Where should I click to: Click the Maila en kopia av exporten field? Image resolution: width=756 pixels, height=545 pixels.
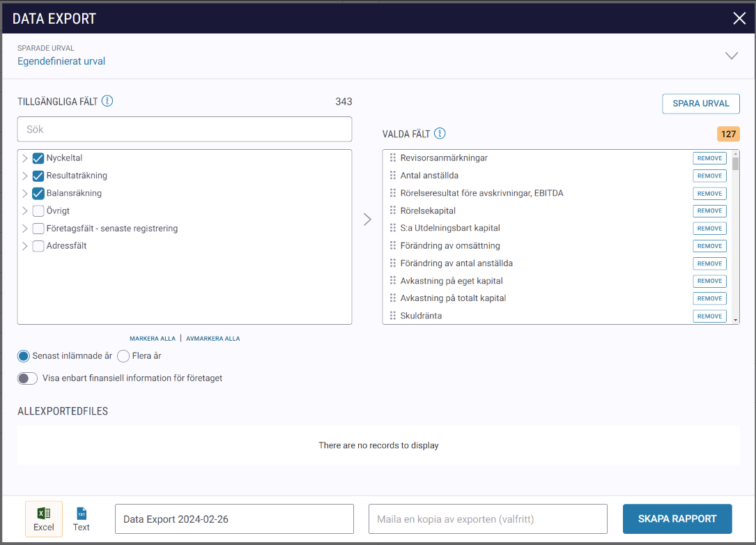[488, 519]
